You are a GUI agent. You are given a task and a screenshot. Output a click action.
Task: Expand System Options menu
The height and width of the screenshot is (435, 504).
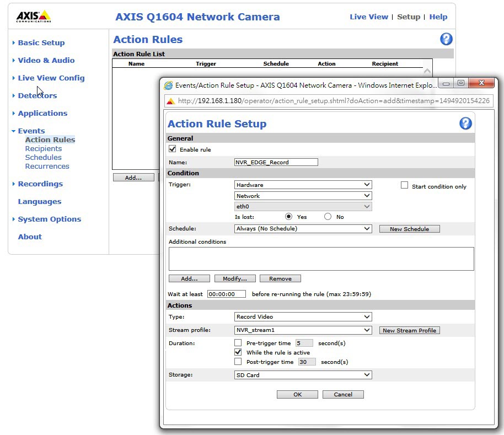click(x=49, y=219)
